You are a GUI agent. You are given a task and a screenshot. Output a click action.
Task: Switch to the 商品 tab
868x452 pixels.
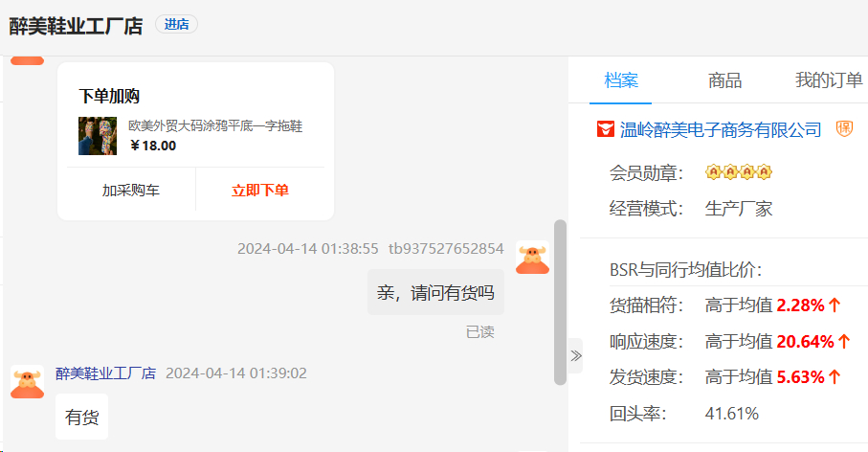724,80
